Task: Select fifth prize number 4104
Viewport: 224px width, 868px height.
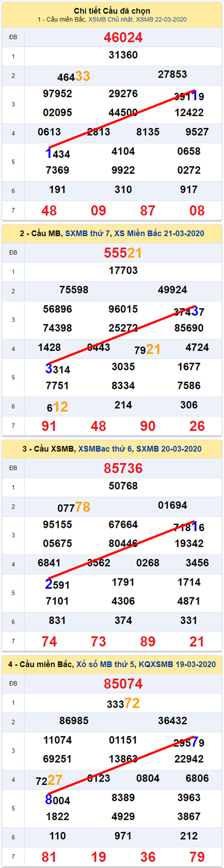Action: pyautogui.click(x=123, y=151)
